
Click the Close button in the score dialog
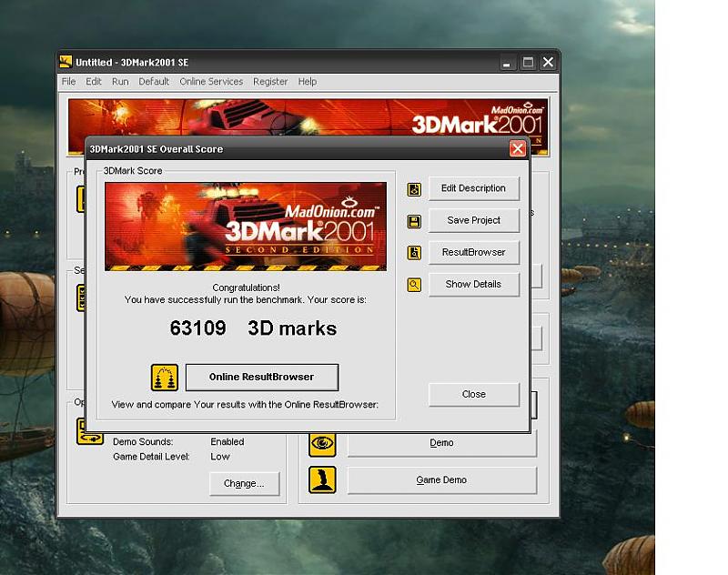coord(473,395)
